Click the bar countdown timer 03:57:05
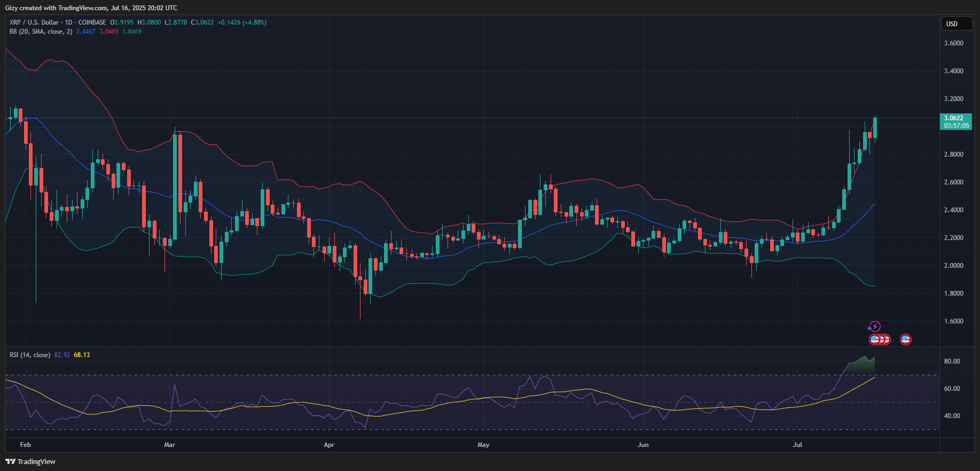This screenshot has height=471, width=980. point(956,126)
